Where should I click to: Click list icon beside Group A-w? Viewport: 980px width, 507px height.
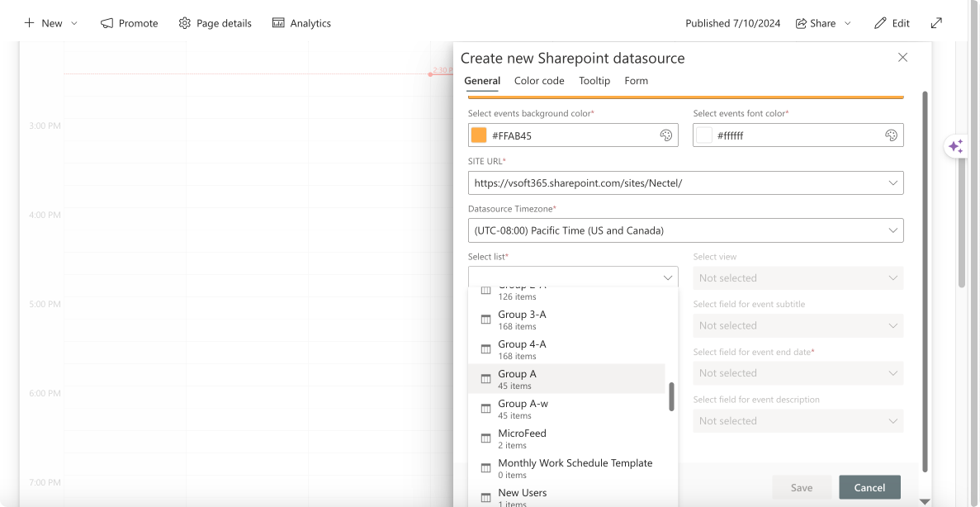pos(485,409)
